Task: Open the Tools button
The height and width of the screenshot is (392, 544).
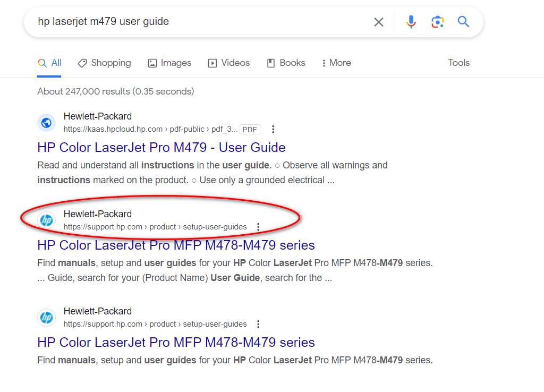Action: click(458, 63)
